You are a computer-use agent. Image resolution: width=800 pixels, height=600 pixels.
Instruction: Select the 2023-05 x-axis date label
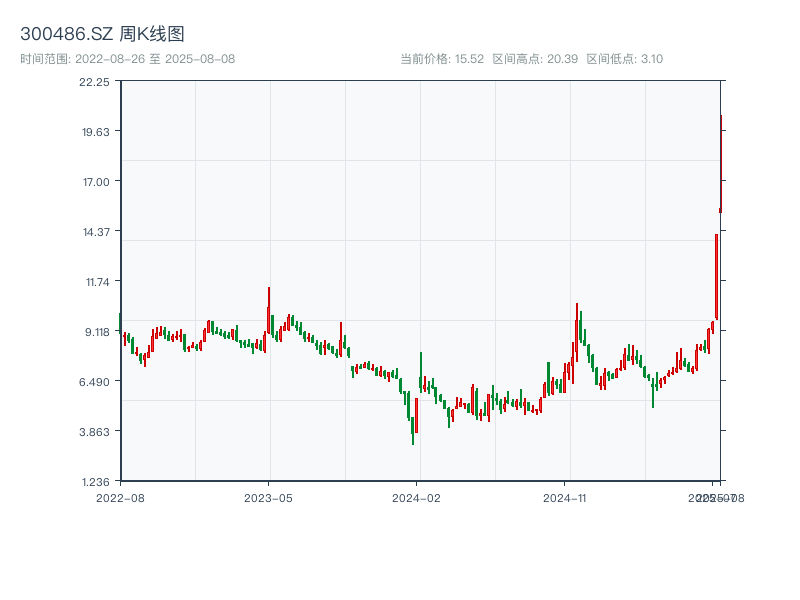click(x=268, y=497)
